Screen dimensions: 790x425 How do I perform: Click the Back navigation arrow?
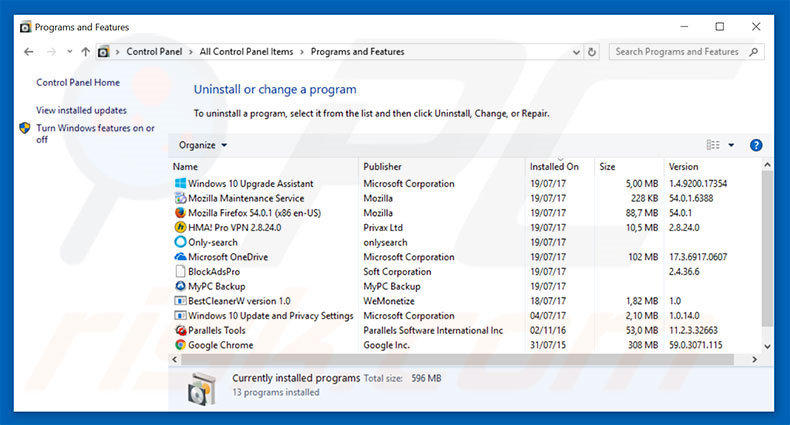(29, 52)
